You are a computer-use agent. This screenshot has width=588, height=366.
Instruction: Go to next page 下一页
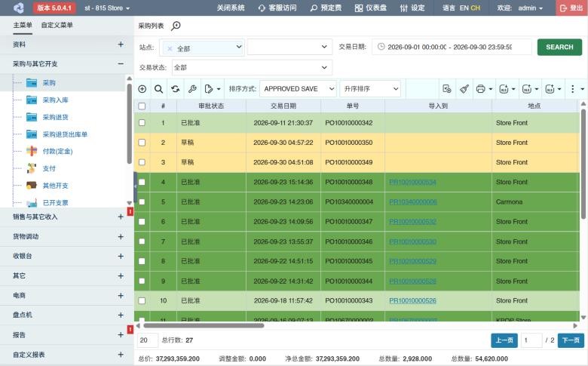tap(571, 340)
